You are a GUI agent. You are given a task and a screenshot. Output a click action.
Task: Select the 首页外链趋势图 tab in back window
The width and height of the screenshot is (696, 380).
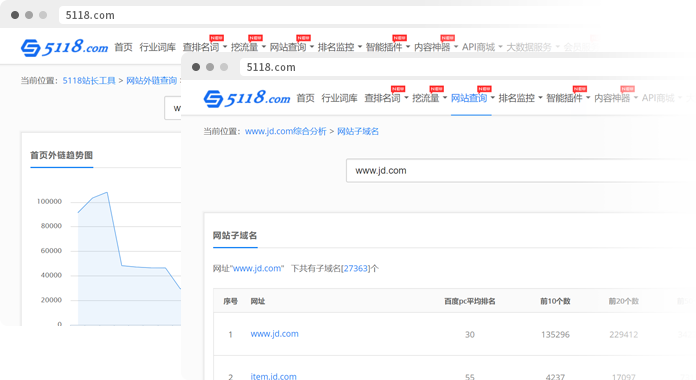point(61,155)
